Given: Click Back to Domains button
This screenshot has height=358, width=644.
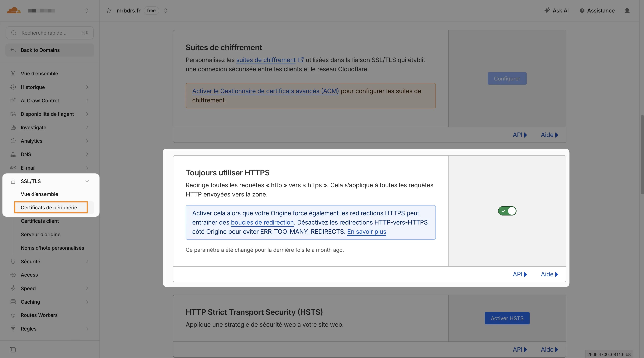Looking at the screenshot, I should tap(50, 50).
